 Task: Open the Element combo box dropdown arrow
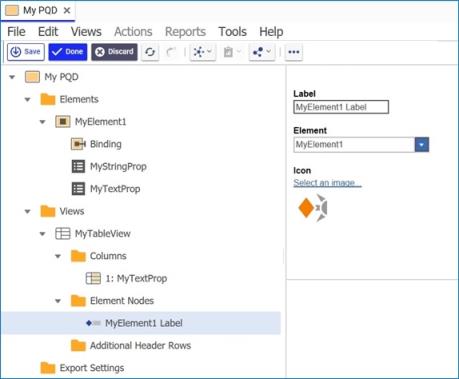422,145
